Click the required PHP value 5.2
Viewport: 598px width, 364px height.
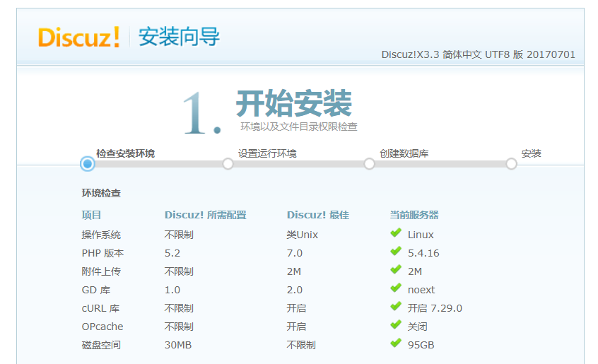pyautogui.click(x=172, y=253)
